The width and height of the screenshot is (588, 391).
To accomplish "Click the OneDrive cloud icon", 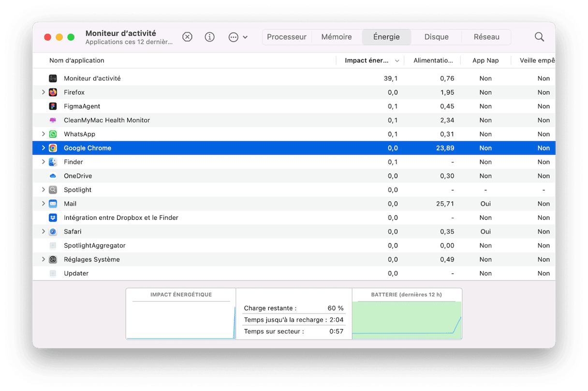I will [x=53, y=176].
